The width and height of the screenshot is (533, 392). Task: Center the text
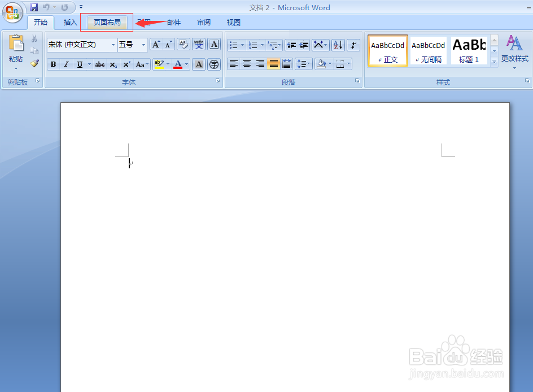pyautogui.click(x=247, y=64)
